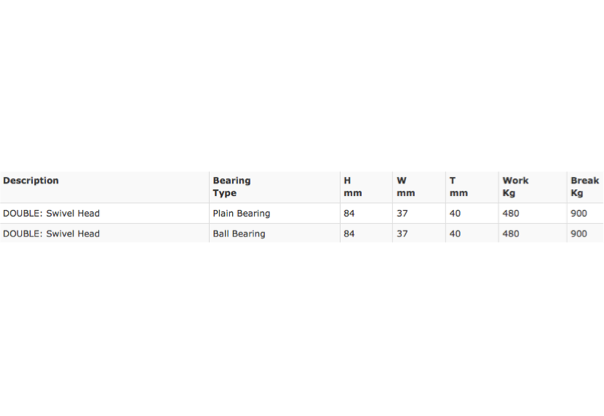This screenshot has width=604, height=416.
Task: Click the H mm column header
Action: [352, 187]
